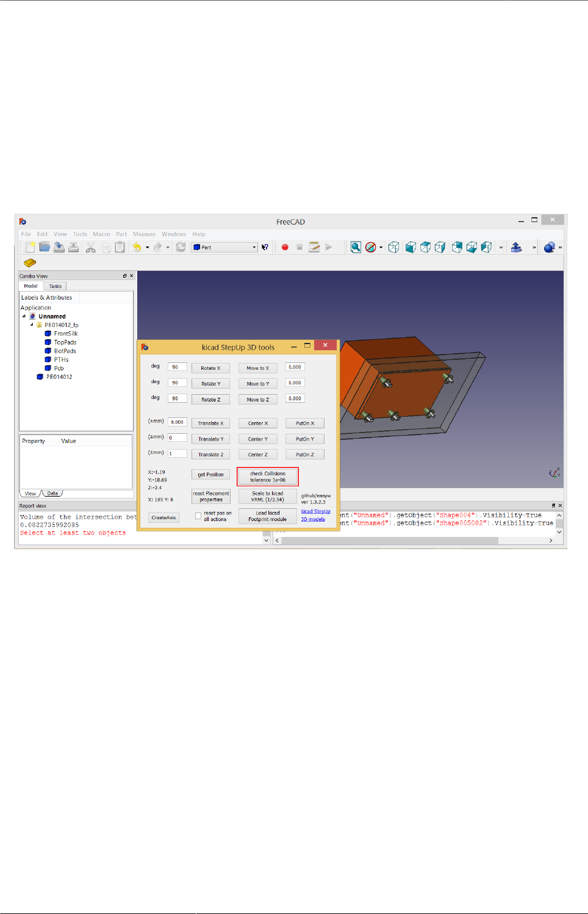Select the Pcb tree item
This screenshot has height=914, width=588.
(x=59, y=368)
